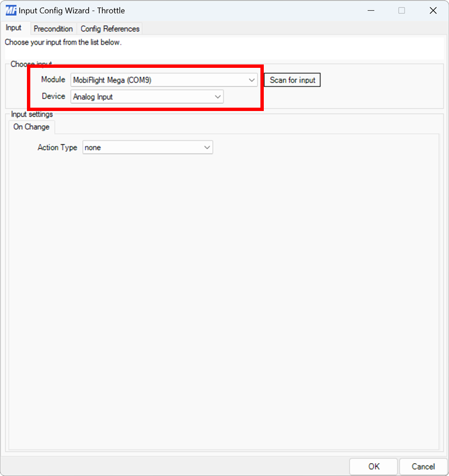Switch to the Precondition tab
This screenshot has height=476, width=449.
[x=53, y=29]
